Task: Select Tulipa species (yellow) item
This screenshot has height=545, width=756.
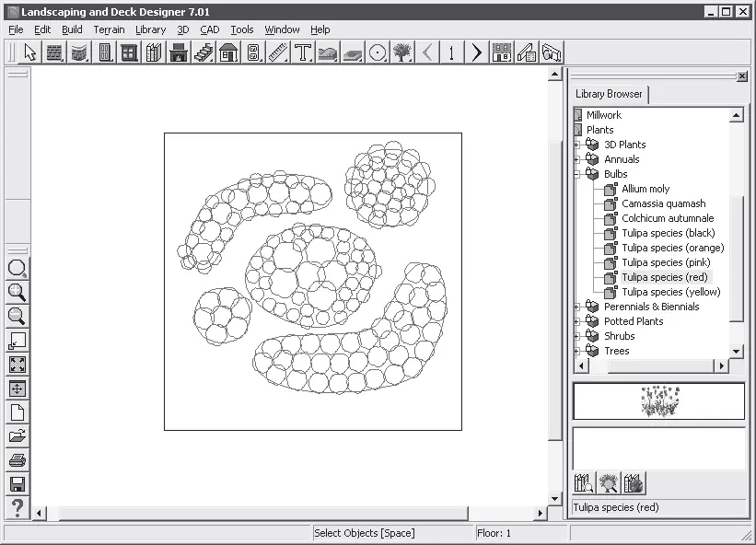Action: point(670,292)
